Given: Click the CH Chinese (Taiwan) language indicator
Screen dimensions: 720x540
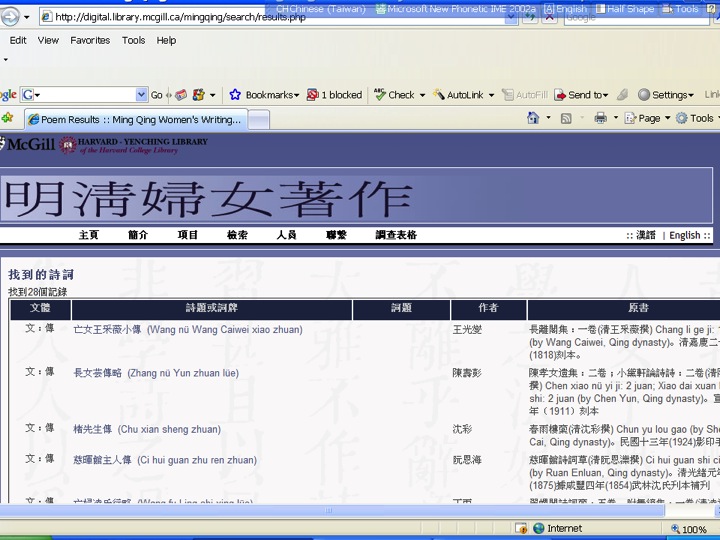Looking at the screenshot, I should (321, 9).
